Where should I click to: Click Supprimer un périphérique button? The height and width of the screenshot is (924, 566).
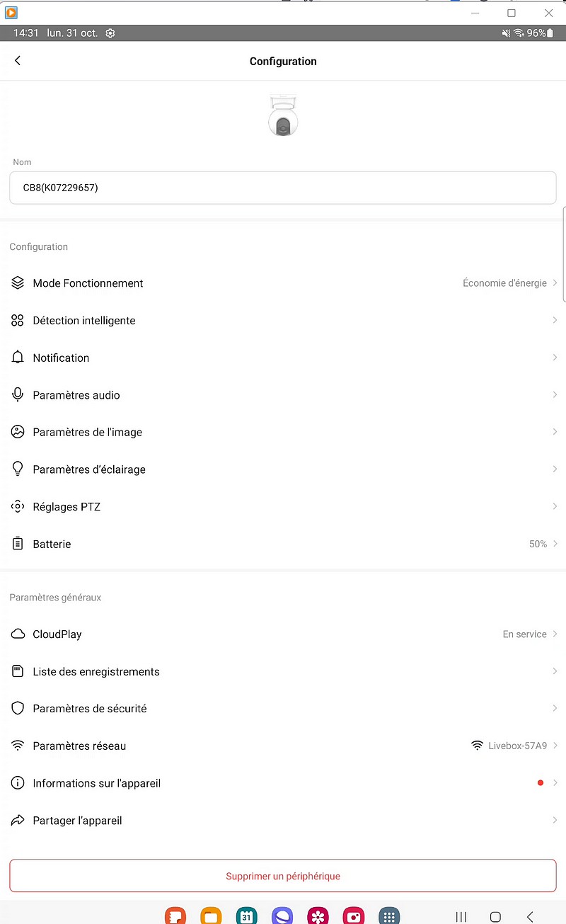(283, 876)
